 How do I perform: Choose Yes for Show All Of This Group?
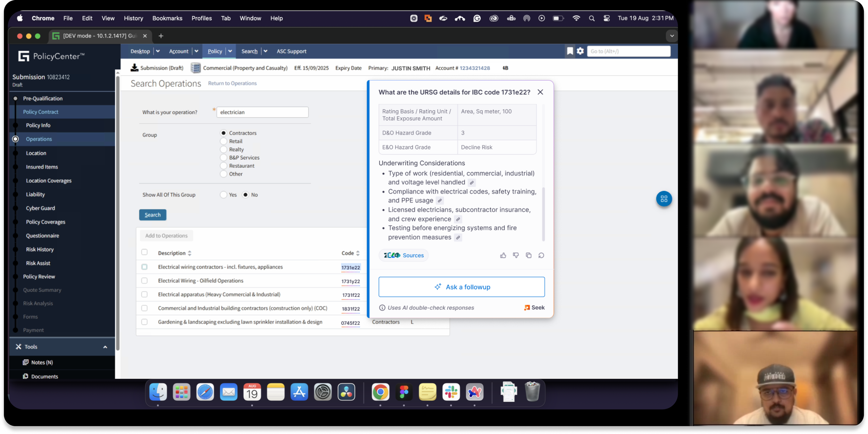pos(224,195)
